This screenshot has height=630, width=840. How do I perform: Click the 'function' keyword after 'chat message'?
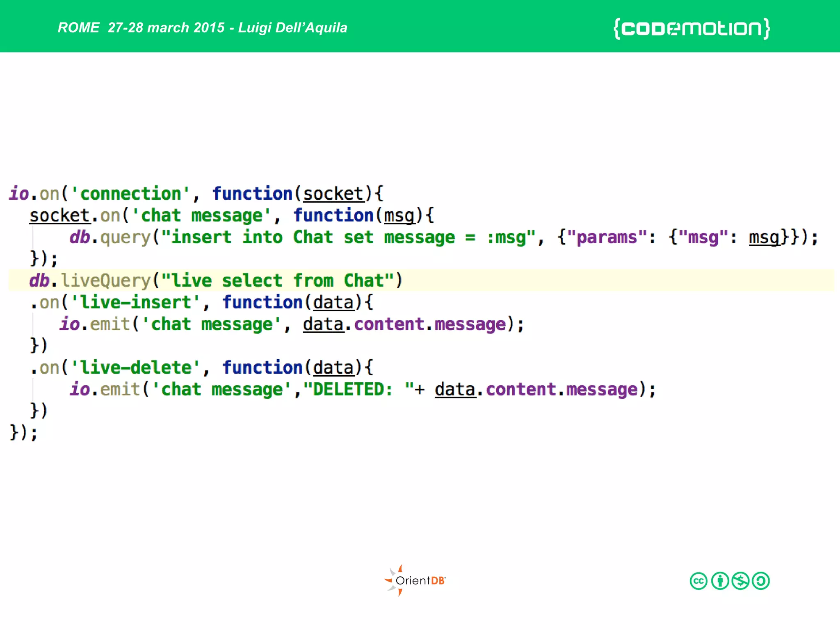tap(333, 216)
